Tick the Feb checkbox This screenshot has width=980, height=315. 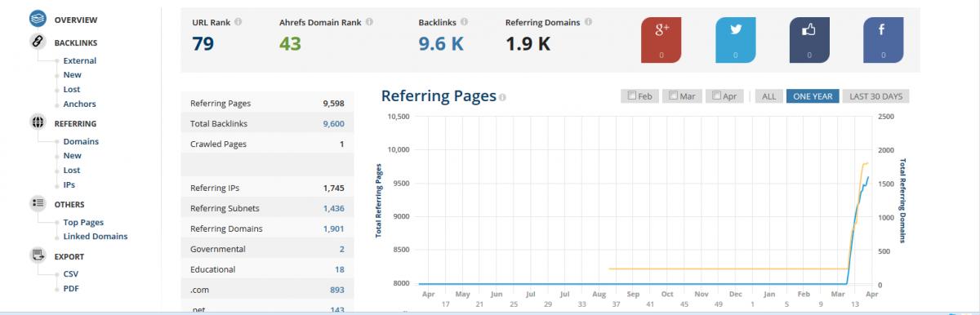point(632,95)
